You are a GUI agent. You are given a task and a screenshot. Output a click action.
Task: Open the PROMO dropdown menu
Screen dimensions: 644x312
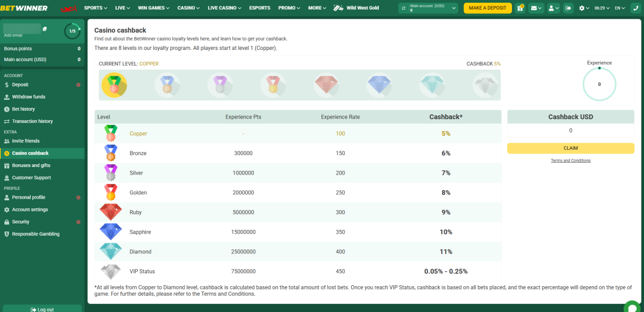pyautogui.click(x=290, y=8)
